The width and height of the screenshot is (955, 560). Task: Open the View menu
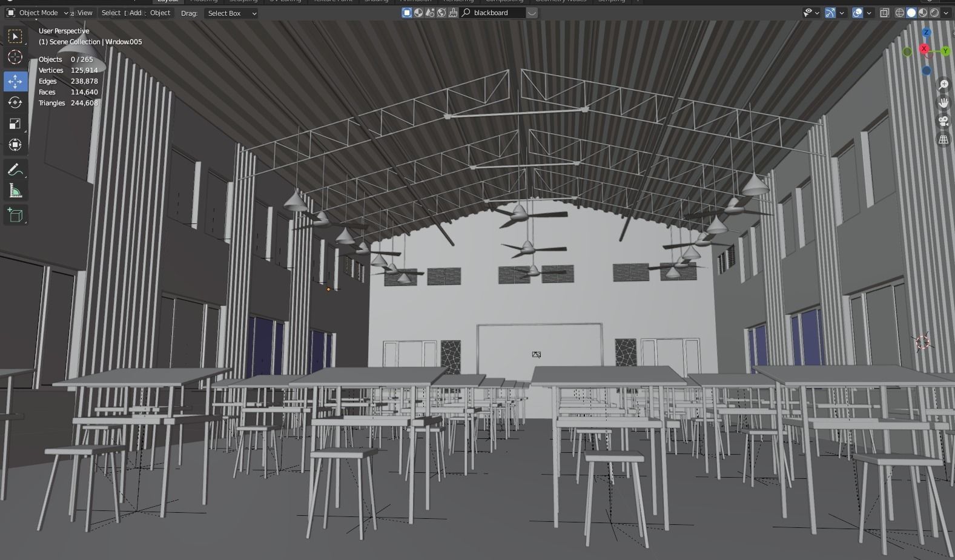[85, 13]
